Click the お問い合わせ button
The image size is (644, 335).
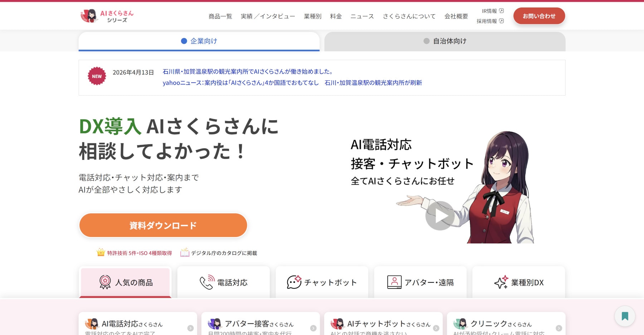point(539,16)
